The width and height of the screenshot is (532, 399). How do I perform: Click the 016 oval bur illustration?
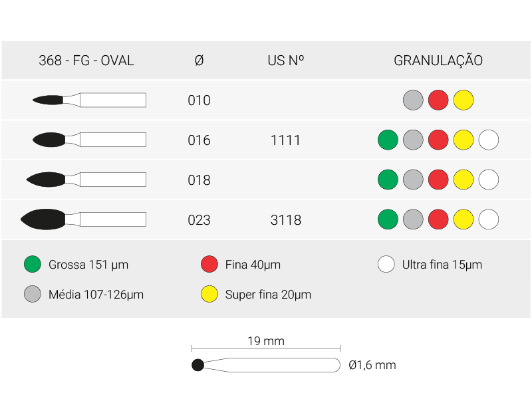pos(89,140)
